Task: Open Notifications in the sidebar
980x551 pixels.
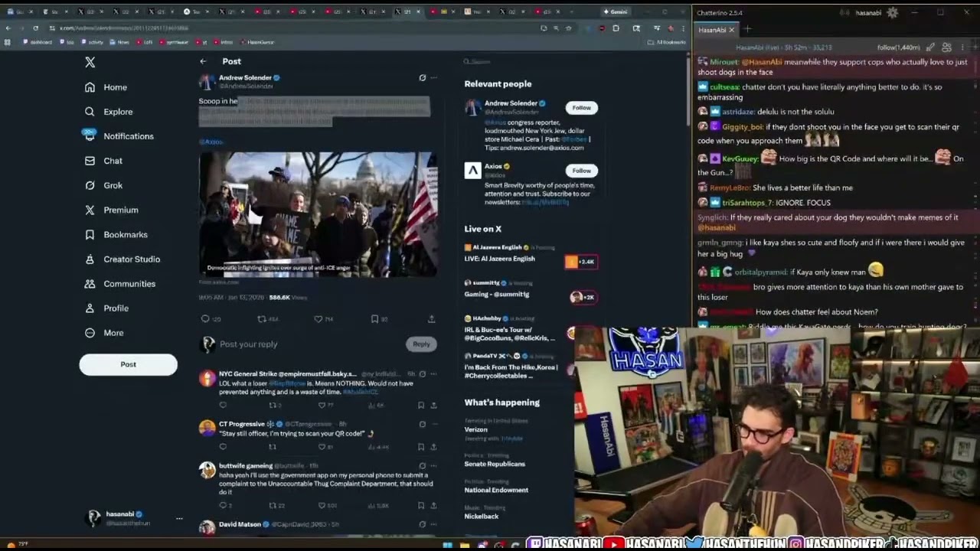Action: [119, 136]
